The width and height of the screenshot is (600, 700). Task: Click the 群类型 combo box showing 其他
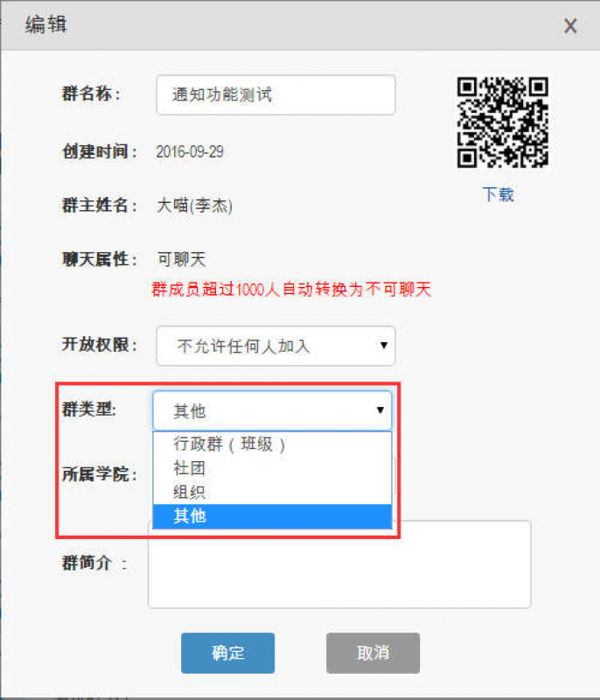point(272,410)
